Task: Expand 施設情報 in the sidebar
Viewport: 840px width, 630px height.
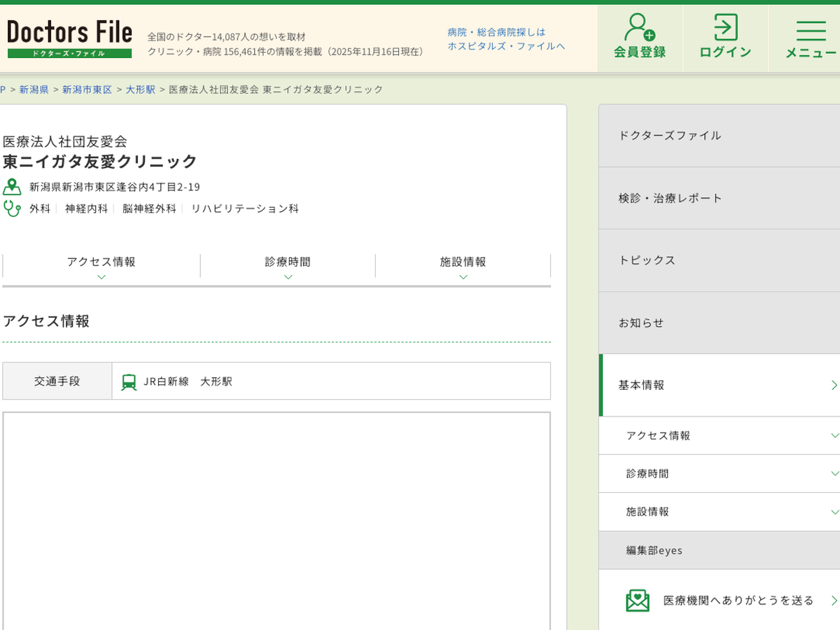Action: coord(719,512)
